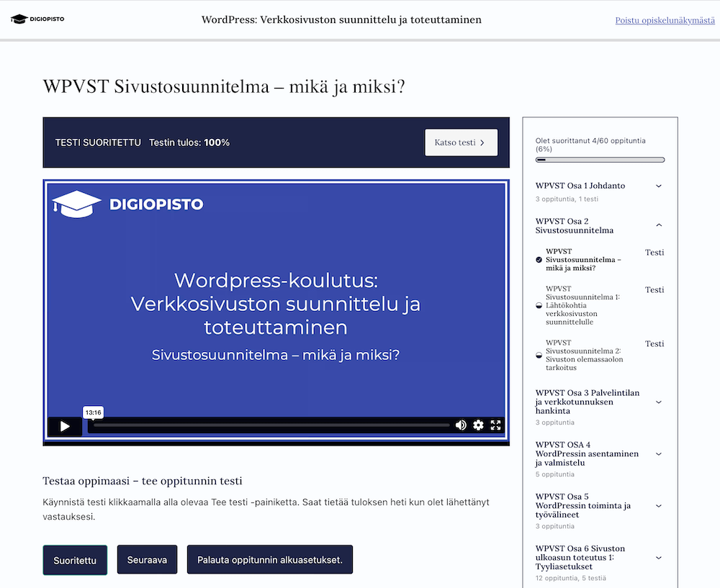Play the lesson video
Viewport: 720px width, 588px height.
tap(65, 427)
